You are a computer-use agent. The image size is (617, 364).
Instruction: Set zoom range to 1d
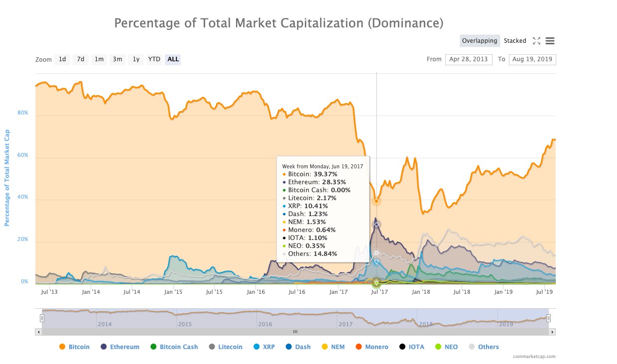point(62,59)
